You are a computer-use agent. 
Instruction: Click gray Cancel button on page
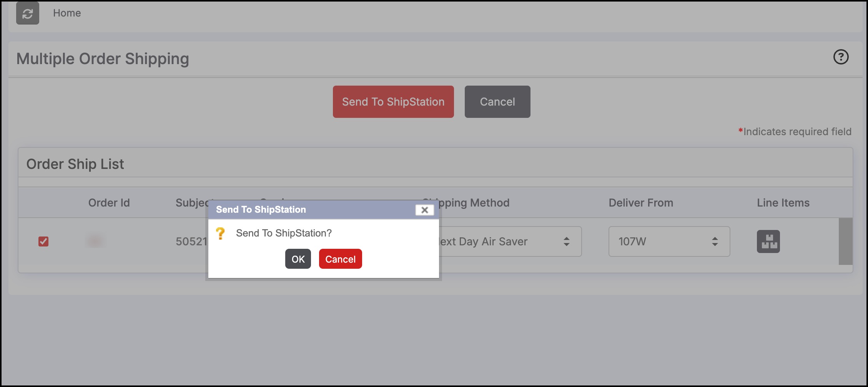coord(497,102)
